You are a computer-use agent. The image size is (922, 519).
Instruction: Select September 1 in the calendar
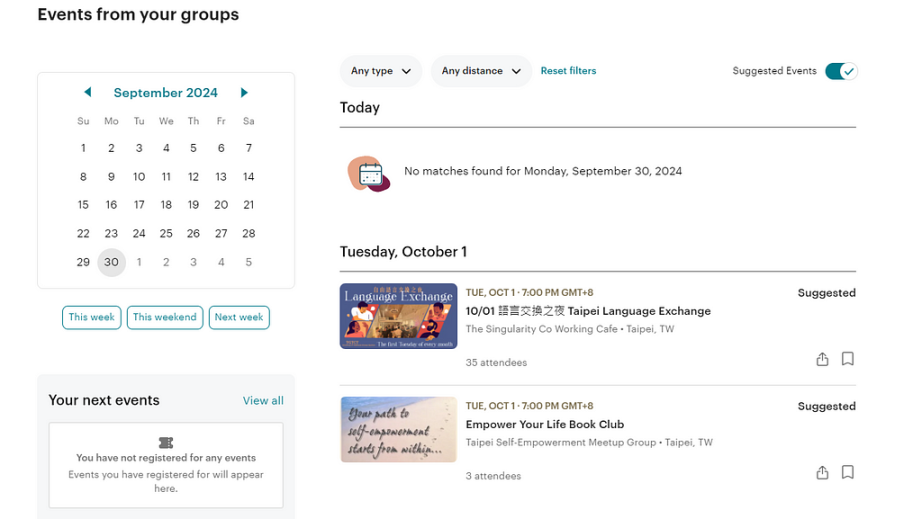click(x=83, y=148)
